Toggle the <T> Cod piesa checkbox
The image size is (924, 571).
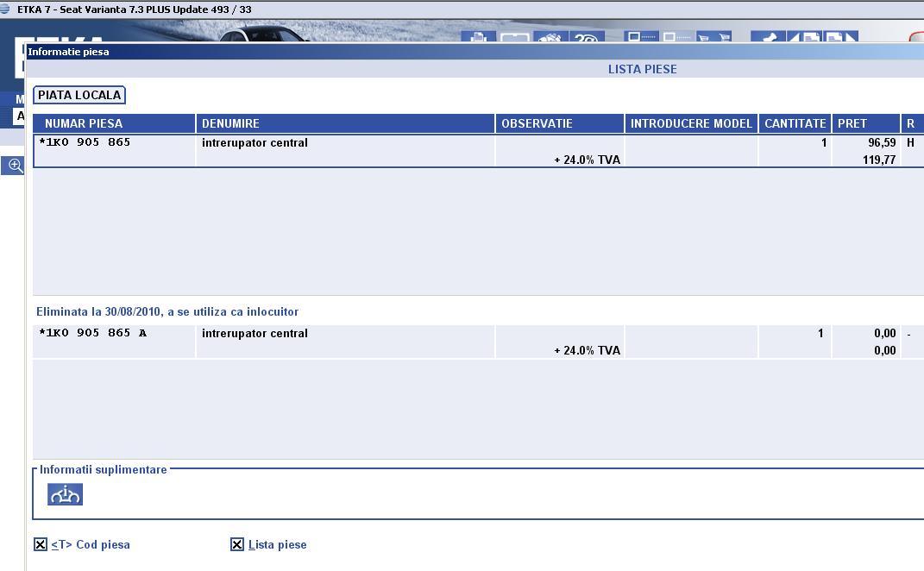tap(41, 544)
